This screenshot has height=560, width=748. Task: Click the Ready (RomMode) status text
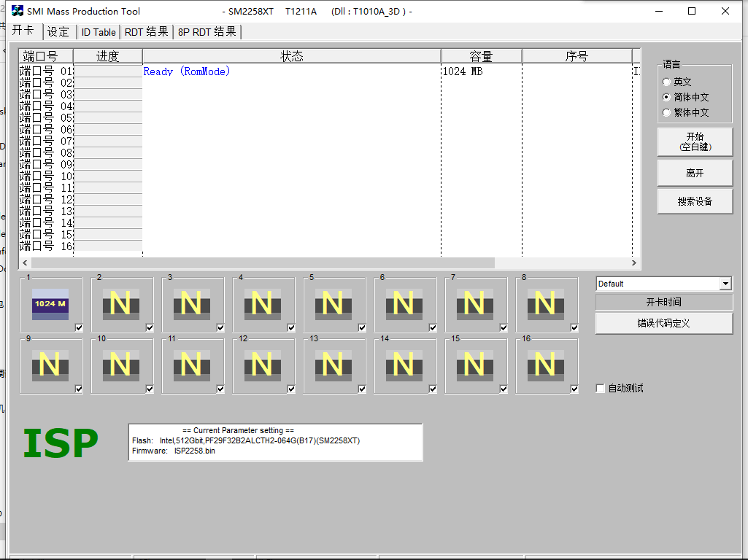click(x=187, y=71)
